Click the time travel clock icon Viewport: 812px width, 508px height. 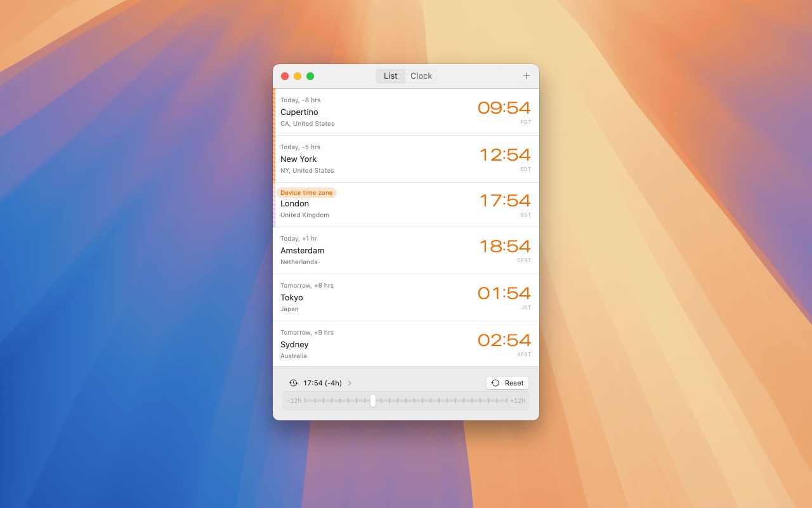point(293,383)
